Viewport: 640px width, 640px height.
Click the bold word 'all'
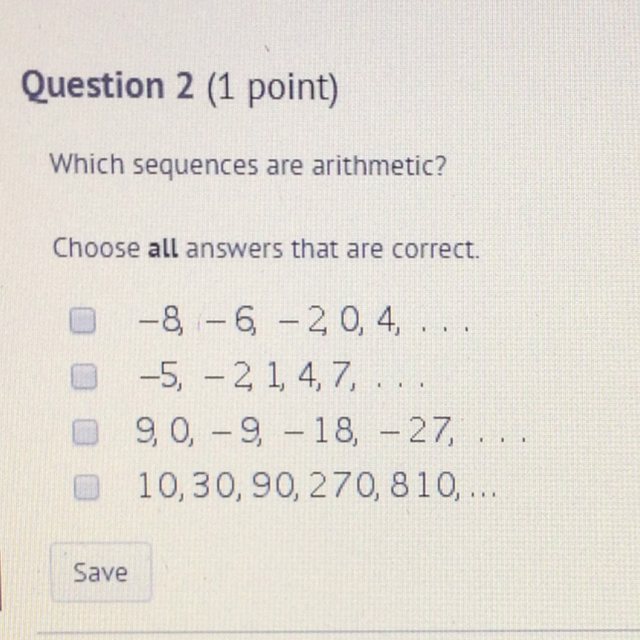click(162, 247)
